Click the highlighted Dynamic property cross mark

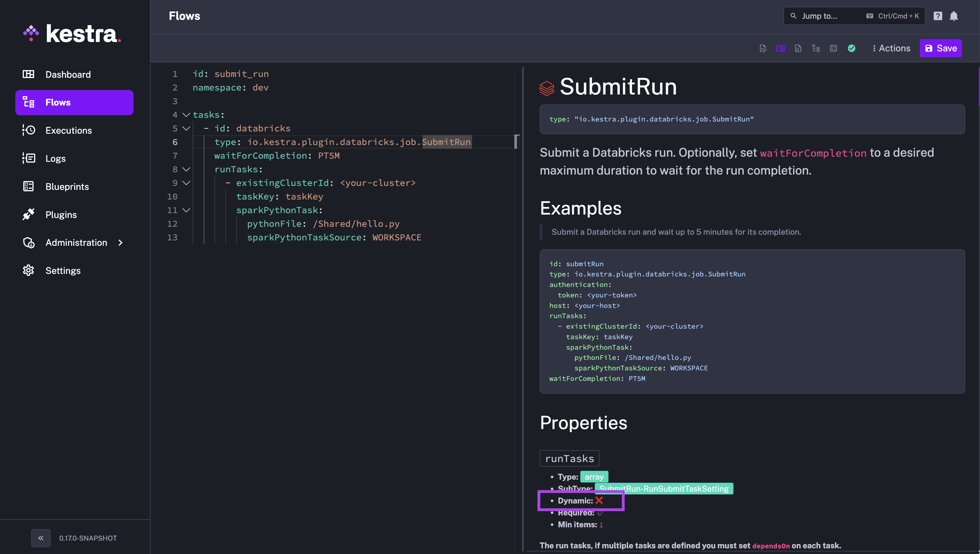click(x=599, y=500)
